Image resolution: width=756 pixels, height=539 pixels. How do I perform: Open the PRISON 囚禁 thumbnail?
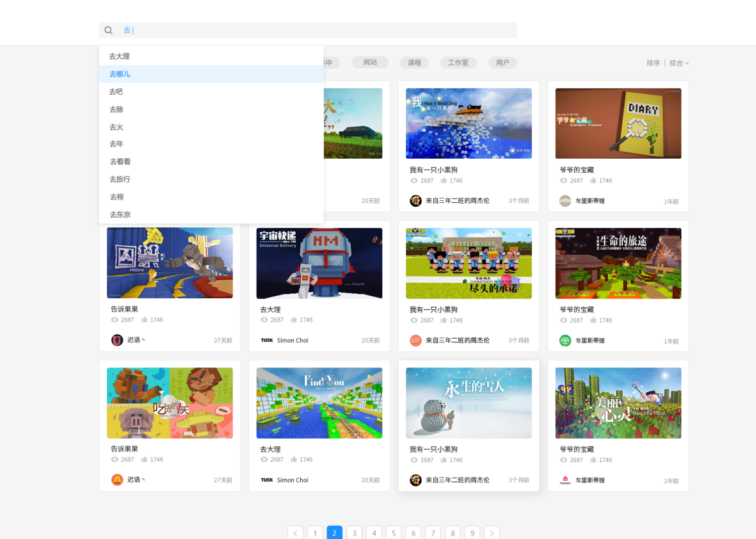[x=170, y=262]
